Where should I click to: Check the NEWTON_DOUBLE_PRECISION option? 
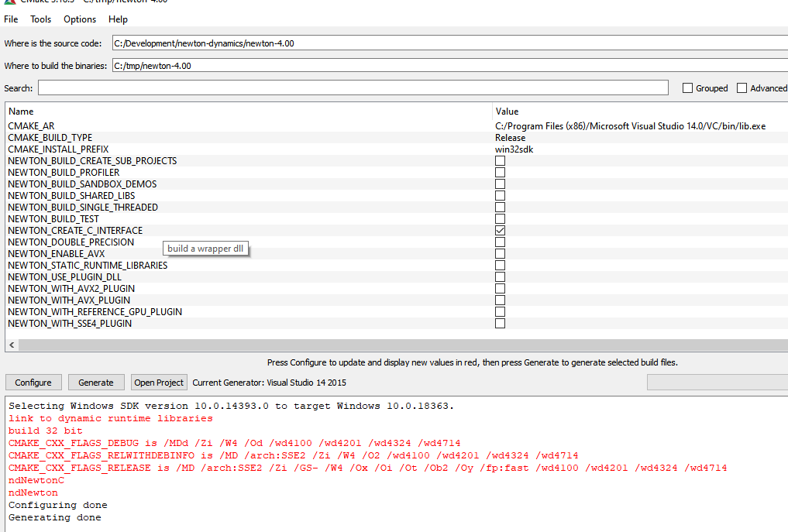tap(500, 242)
